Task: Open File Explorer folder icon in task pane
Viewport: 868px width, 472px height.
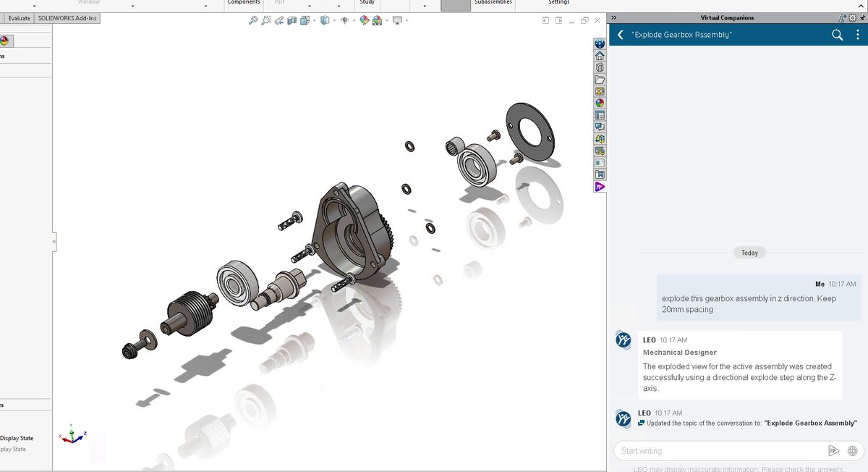Action: [x=600, y=80]
